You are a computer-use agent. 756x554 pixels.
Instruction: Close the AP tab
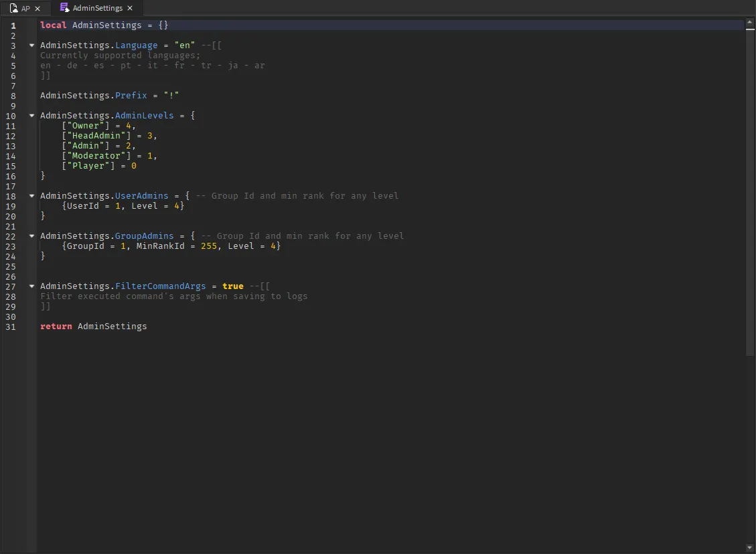[37, 9]
